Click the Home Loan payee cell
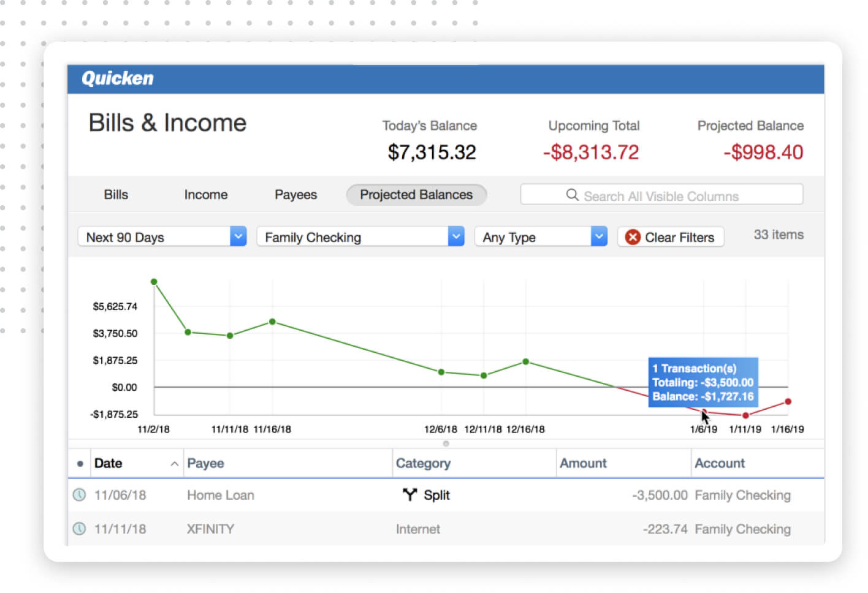The image size is (868, 593). (221, 495)
